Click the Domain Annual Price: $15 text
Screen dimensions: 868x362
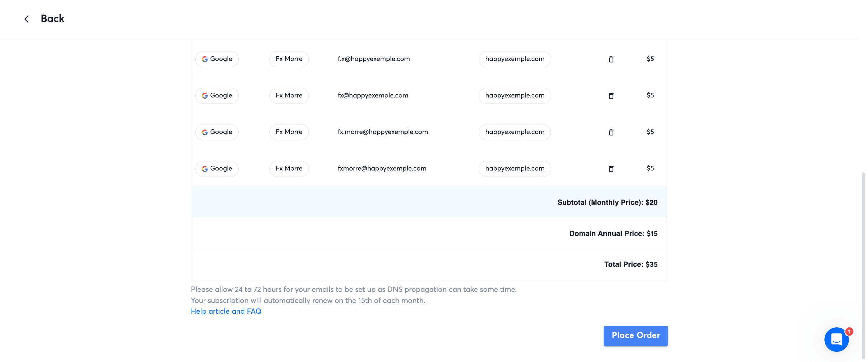pyautogui.click(x=613, y=234)
